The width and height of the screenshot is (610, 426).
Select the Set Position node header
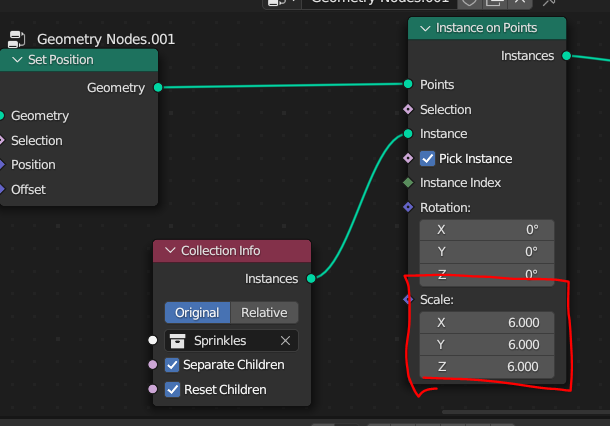(x=78, y=60)
